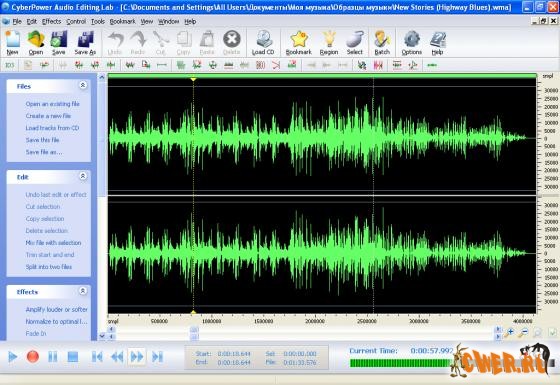
Task: Click the Select tool icon
Action: [x=355, y=42]
